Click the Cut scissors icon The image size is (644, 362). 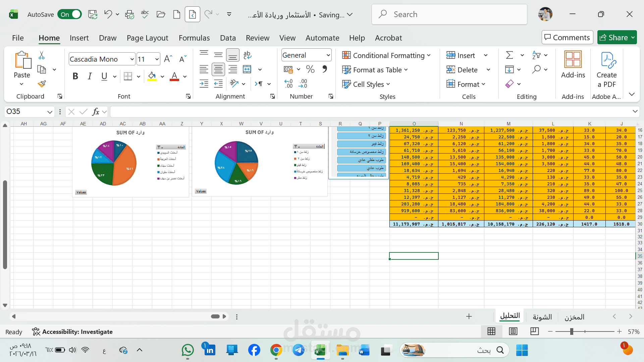(x=42, y=55)
